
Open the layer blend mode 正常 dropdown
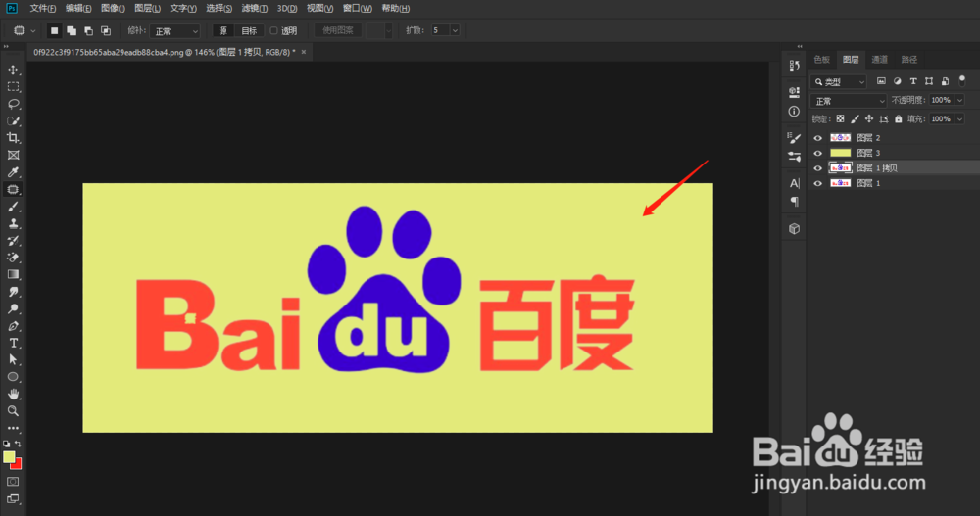coord(849,101)
